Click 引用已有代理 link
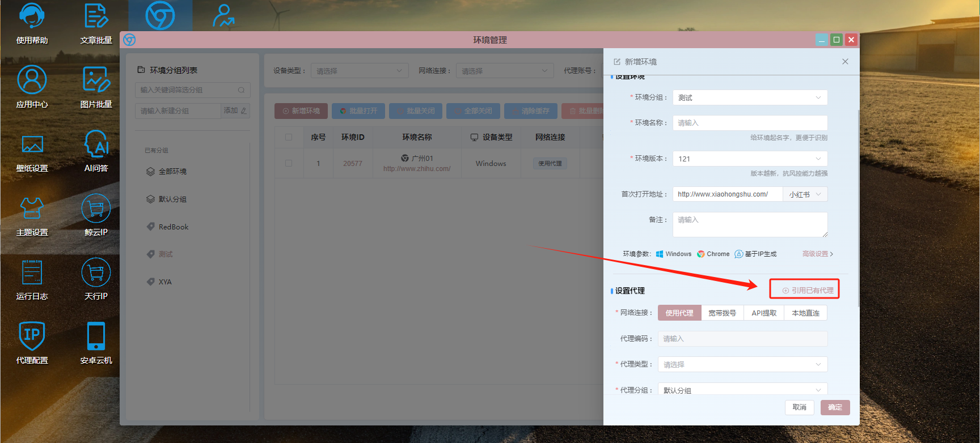This screenshot has height=443, width=980. 808,290
